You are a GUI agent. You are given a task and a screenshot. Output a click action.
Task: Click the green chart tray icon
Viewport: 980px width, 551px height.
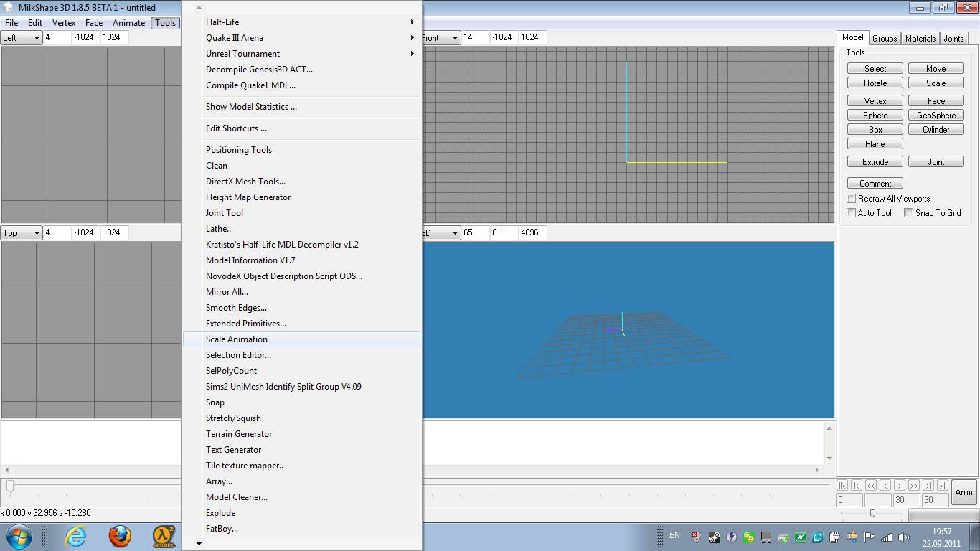click(x=800, y=537)
